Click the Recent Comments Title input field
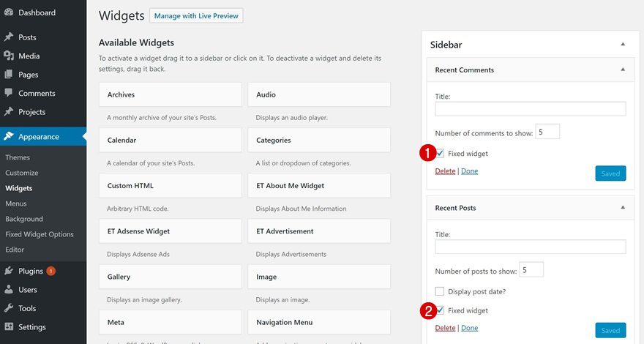 click(x=530, y=109)
